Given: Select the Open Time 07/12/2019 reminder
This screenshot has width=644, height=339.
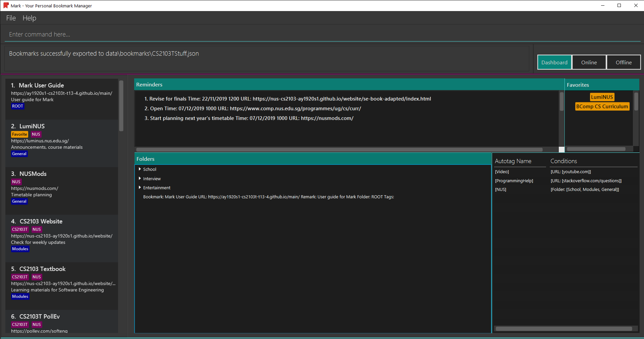Looking at the screenshot, I should [x=253, y=109].
